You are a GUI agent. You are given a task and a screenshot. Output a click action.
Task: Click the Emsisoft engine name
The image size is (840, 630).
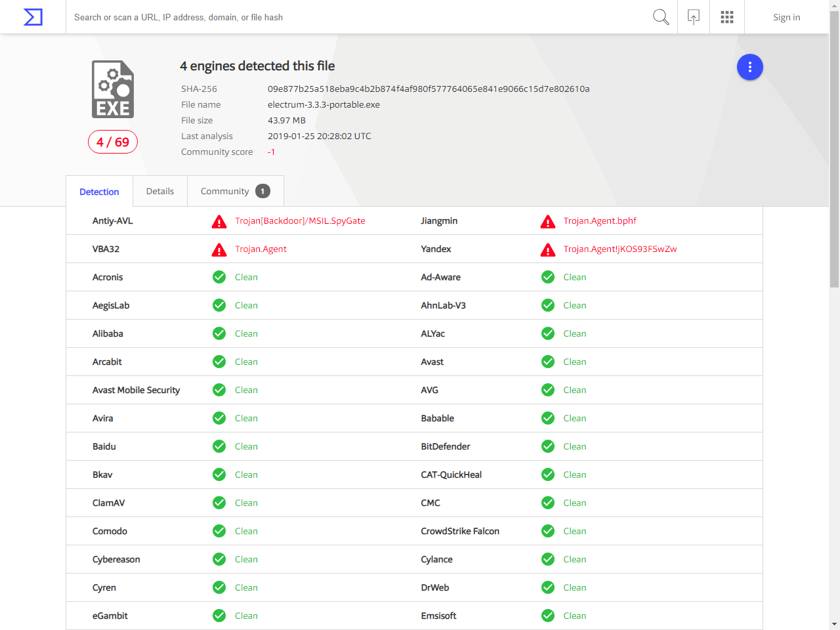point(439,616)
